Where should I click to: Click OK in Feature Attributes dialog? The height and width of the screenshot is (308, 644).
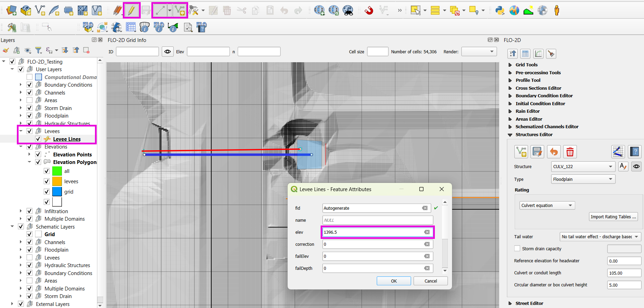(x=394, y=281)
